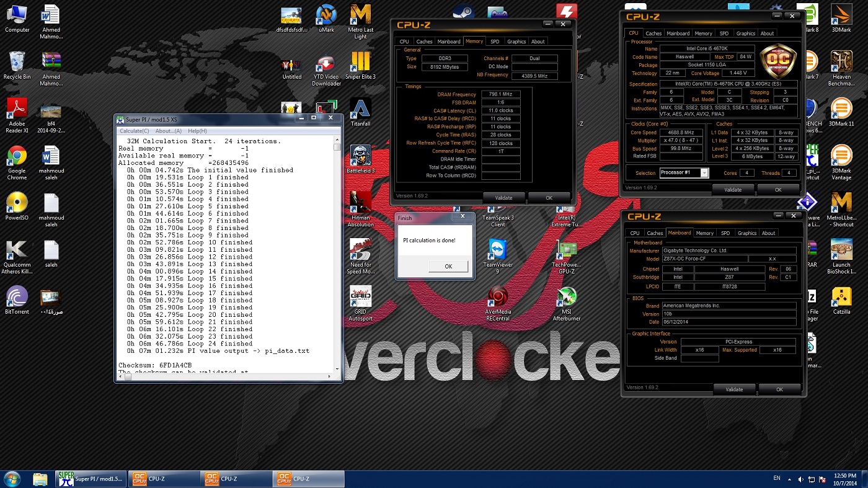
Task: Open Titanfall desktop shortcut
Action: (360, 110)
